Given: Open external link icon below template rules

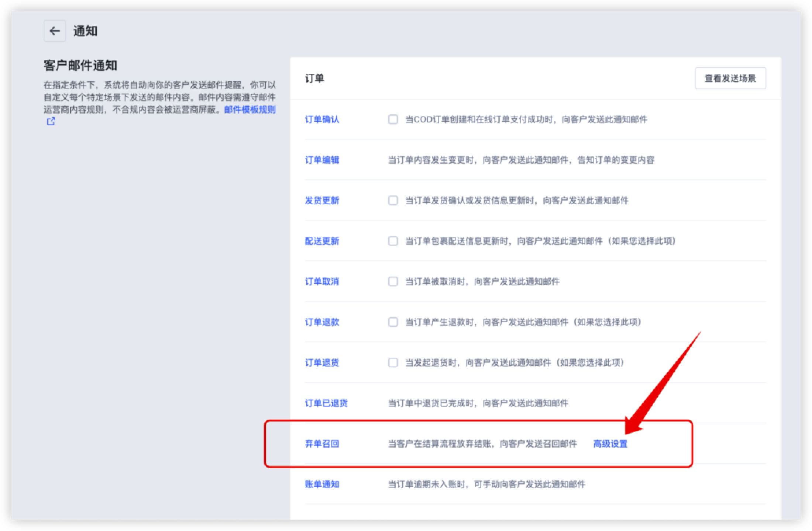Looking at the screenshot, I should pos(51,121).
